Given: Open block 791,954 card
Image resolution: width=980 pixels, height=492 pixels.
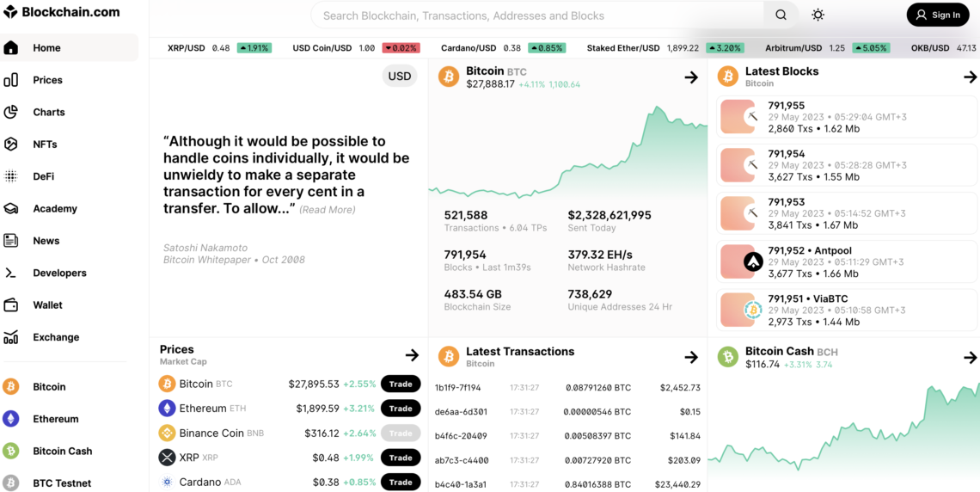Looking at the screenshot, I should pos(847,165).
